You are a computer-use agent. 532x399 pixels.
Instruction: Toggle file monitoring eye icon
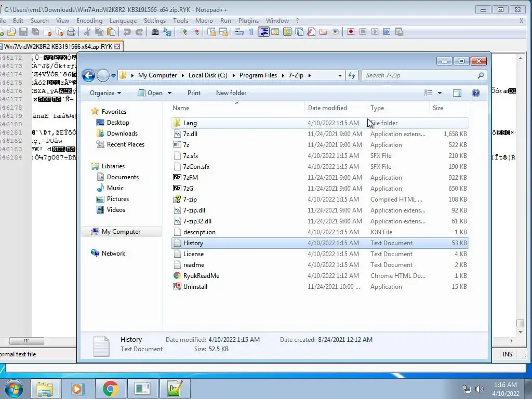coord(335,32)
